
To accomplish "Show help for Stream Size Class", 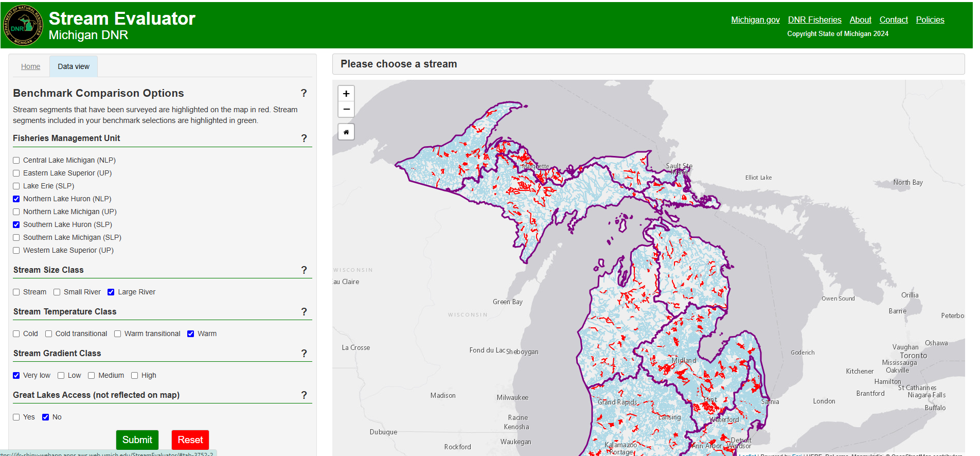I will pos(304,270).
